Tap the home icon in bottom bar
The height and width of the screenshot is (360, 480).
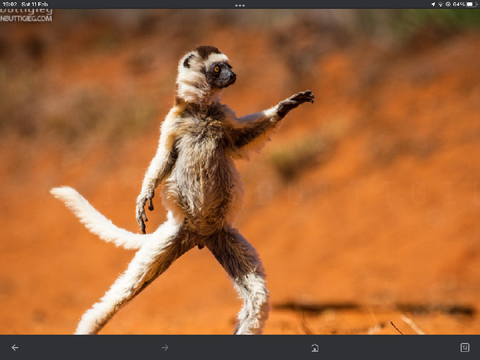click(x=315, y=348)
